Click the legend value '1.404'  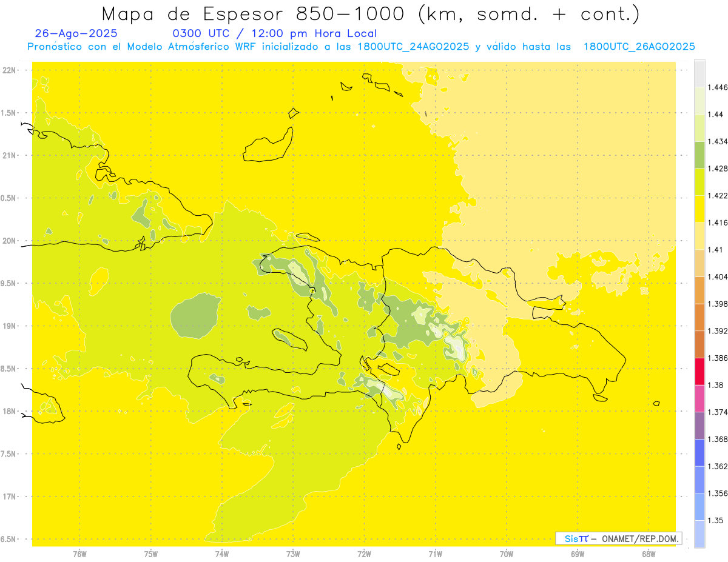pyautogui.click(x=718, y=277)
